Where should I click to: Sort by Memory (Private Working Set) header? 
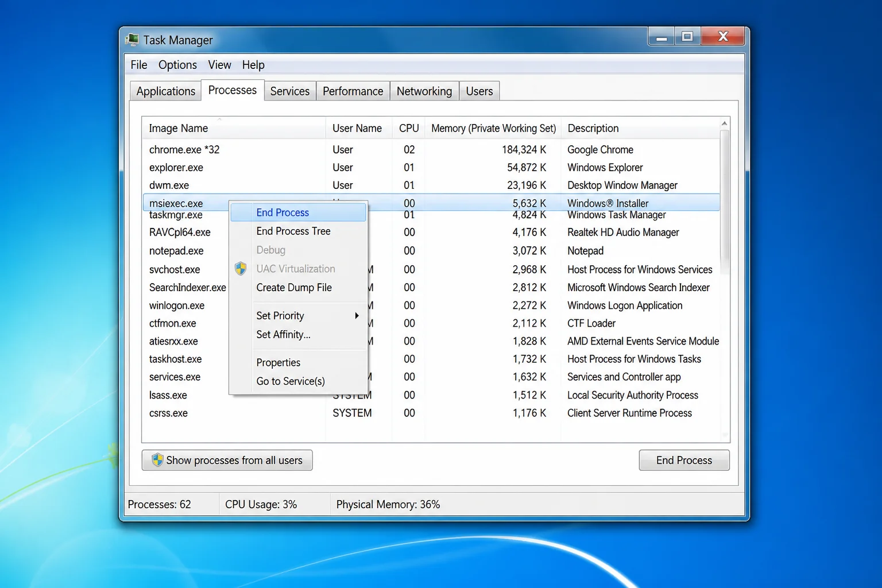pos(493,128)
